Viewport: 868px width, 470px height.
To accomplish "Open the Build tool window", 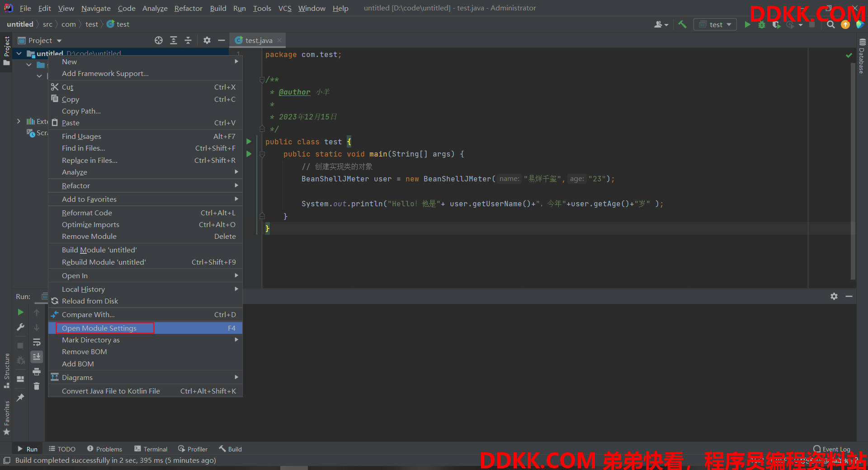I will (x=231, y=449).
